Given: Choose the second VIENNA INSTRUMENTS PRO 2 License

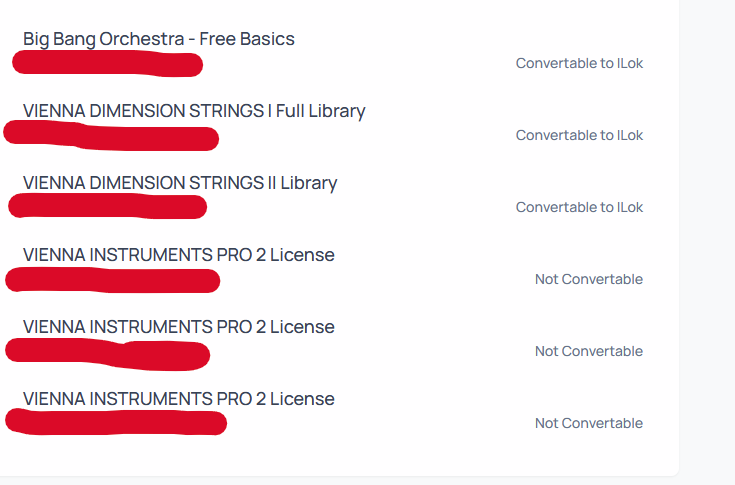Looking at the screenshot, I should 179,327.
